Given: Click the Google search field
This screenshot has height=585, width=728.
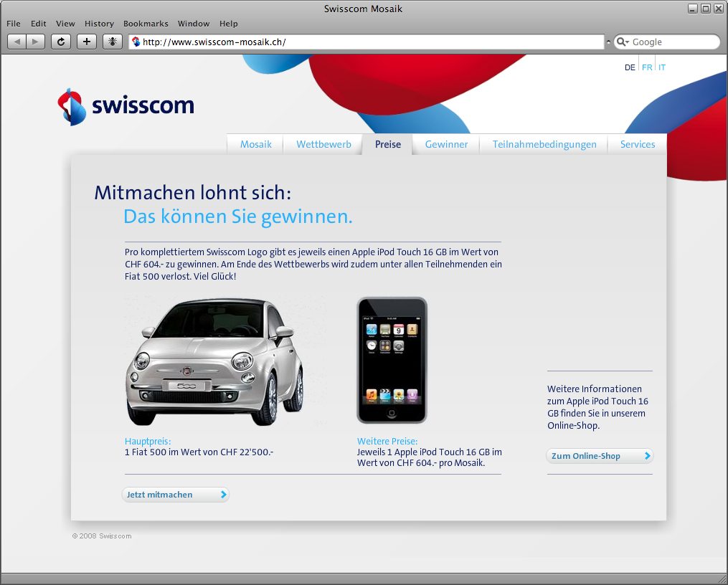Looking at the screenshot, I should tap(667, 42).
